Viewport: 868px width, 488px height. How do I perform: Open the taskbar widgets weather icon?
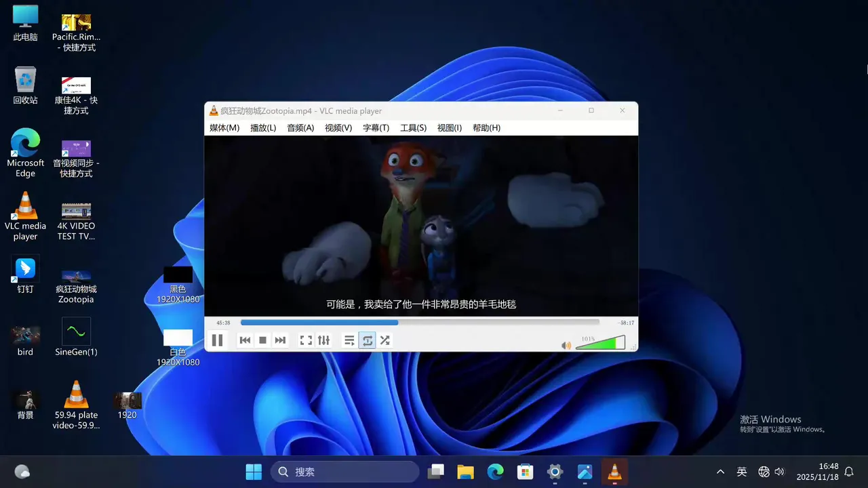coord(22,472)
